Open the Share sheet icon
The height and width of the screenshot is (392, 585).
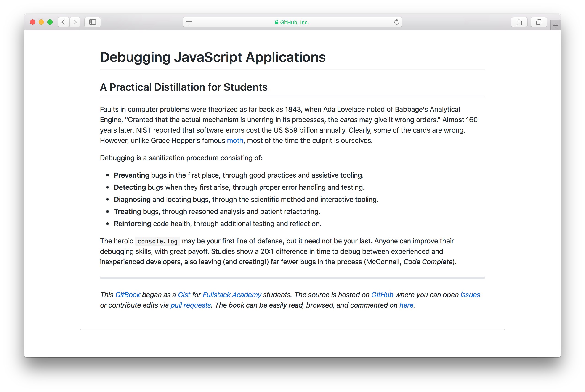tap(519, 22)
